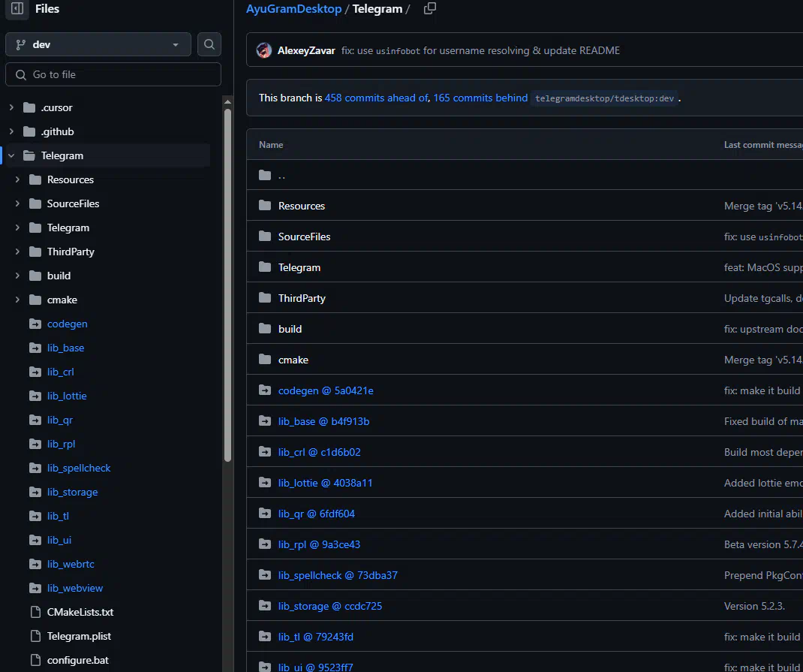The height and width of the screenshot is (672, 803).
Task: Open CMakeLists.txt file in sidebar tree
Action: pyautogui.click(x=80, y=612)
